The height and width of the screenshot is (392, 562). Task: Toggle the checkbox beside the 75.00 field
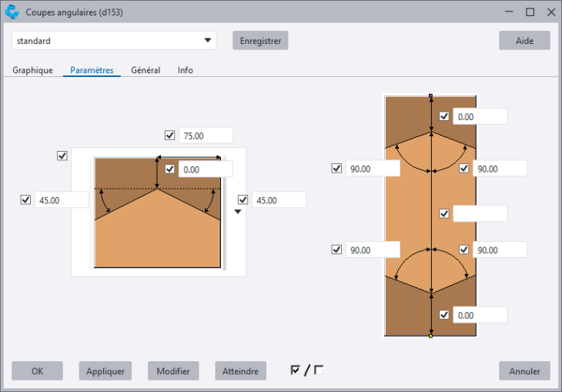170,136
